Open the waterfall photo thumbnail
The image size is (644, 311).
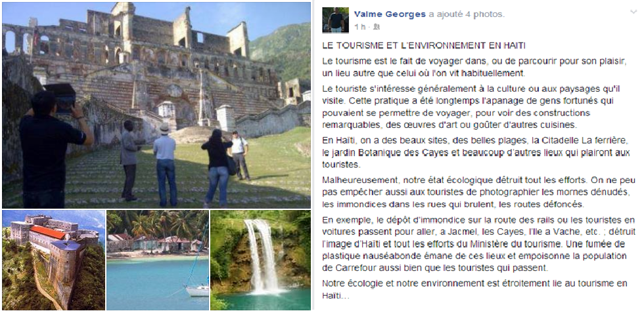260,260
